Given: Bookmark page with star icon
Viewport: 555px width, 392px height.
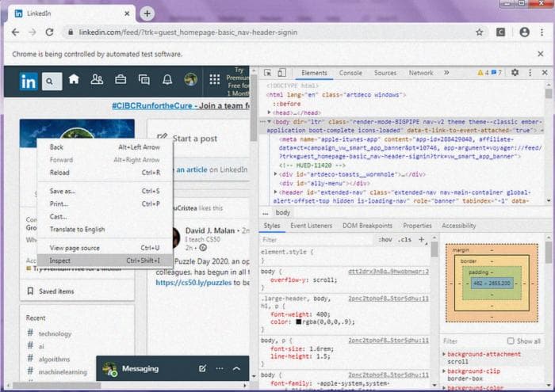Looking at the screenshot, I should [x=479, y=32].
